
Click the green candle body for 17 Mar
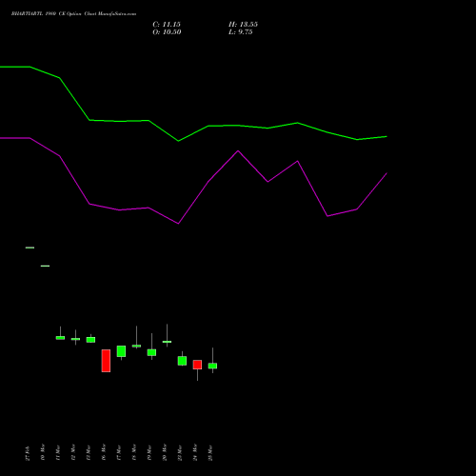tap(121, 351)
